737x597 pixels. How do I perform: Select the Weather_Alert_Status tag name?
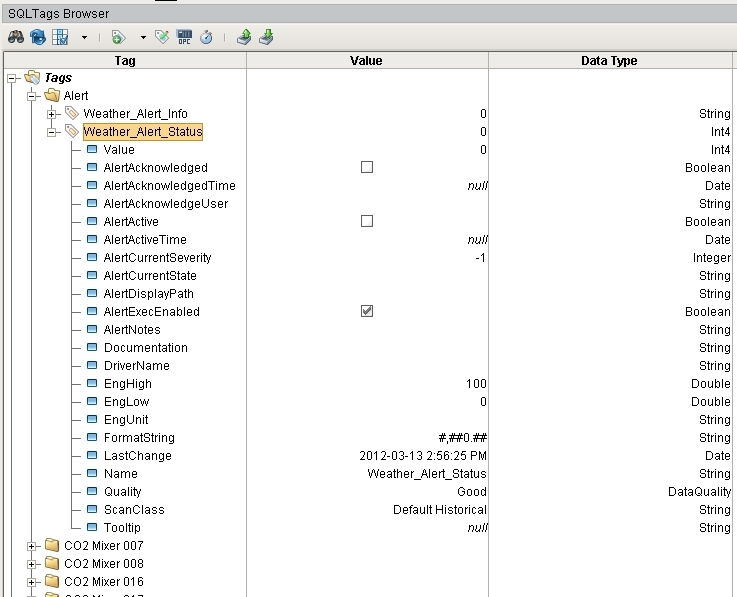click(143, 132)
